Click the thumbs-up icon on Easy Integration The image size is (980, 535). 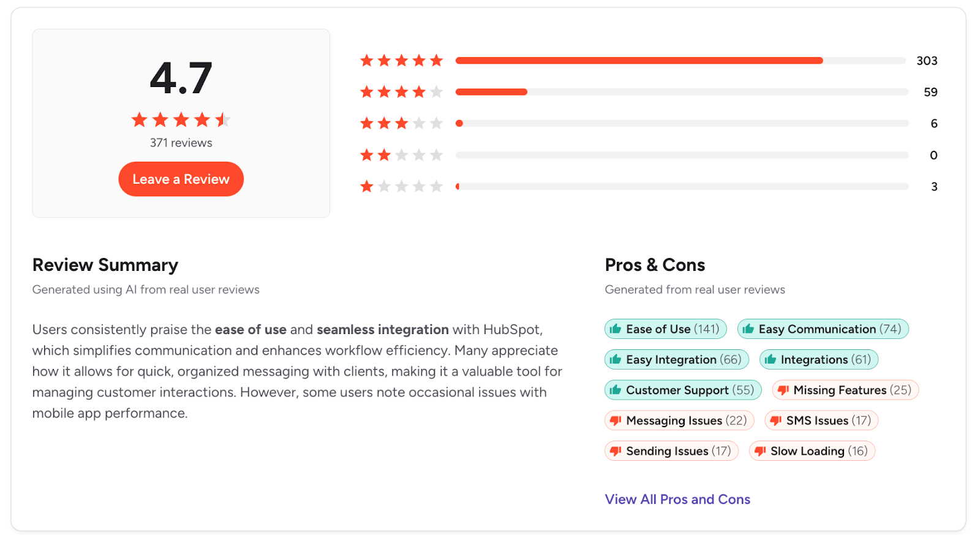(614, 359)
